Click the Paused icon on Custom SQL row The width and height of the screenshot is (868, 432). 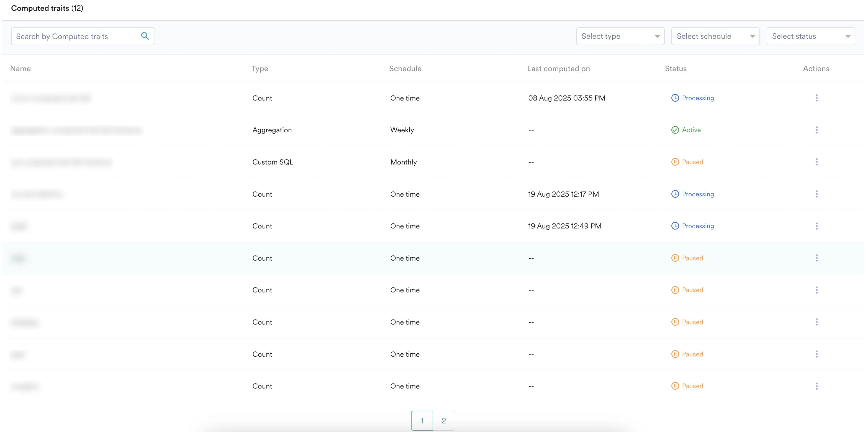click(675, 162)
